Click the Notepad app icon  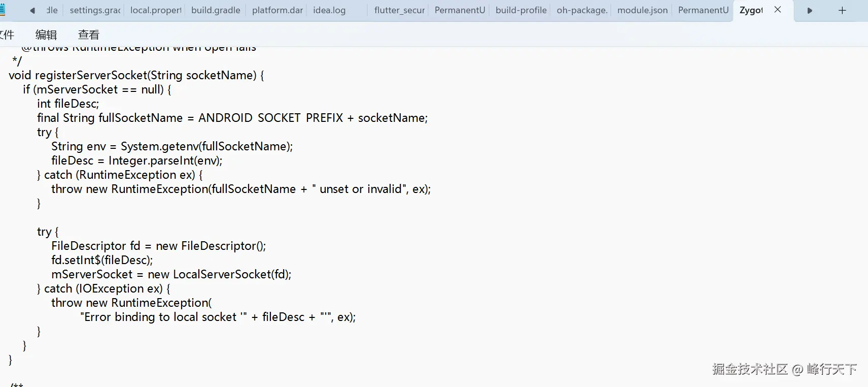click(2, 10)
